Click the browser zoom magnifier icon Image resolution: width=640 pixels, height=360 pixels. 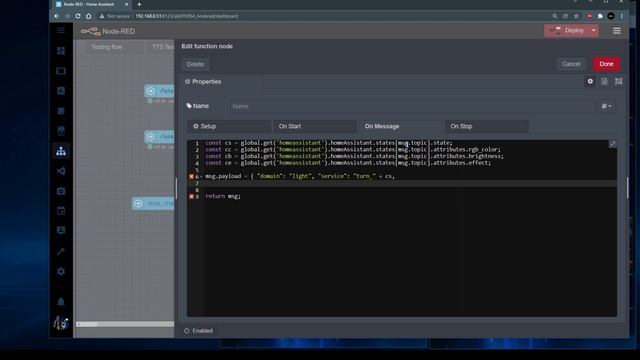coord(555,16)
